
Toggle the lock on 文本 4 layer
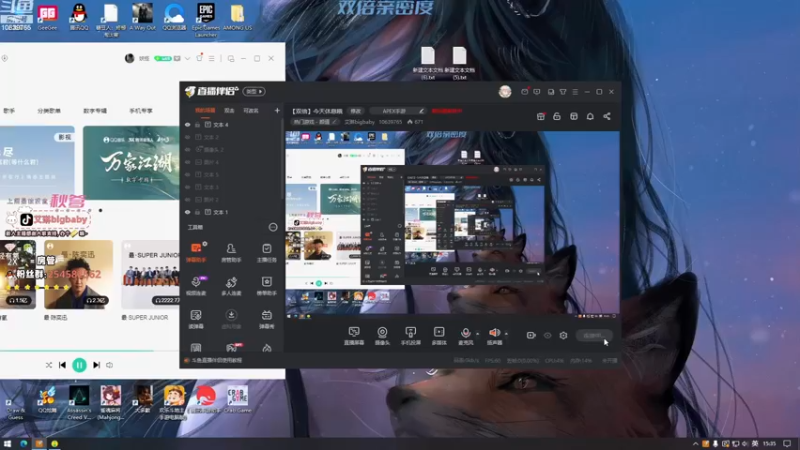point(197,124)
